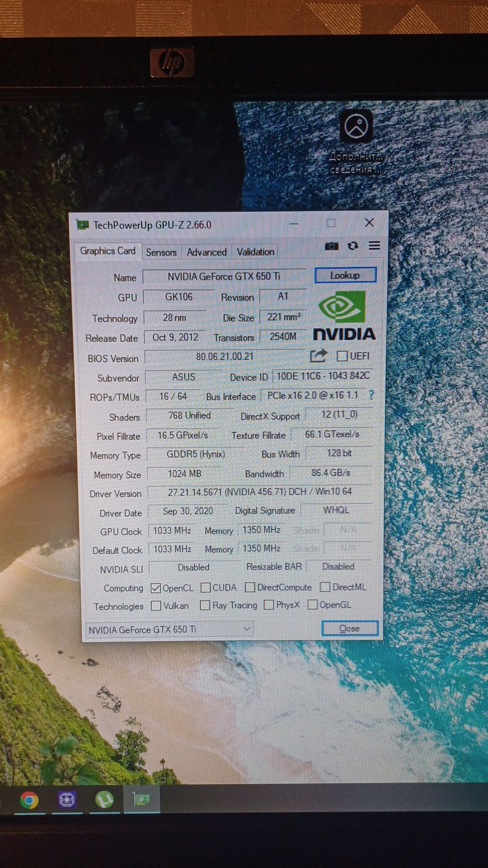
Task: Toggle the Vulkan checkbox
Action: pyautogui.click(x=156, y=605)
